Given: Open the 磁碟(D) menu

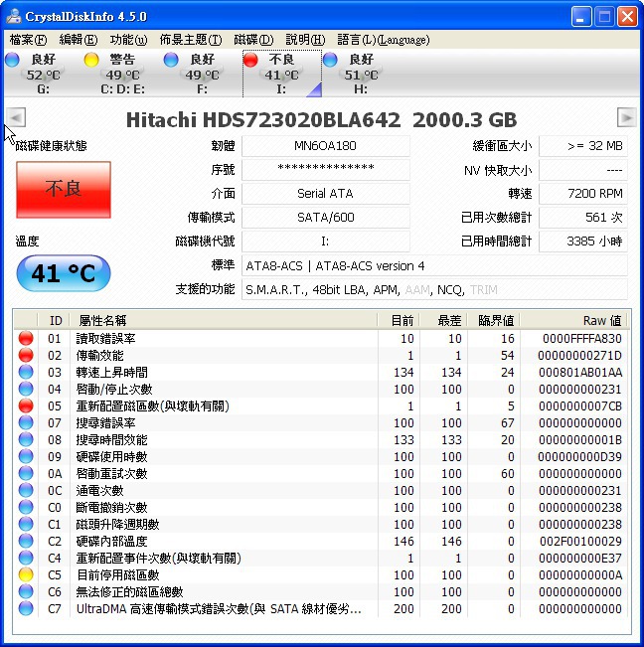Looking at the screenshot, I should pos(253,40).
